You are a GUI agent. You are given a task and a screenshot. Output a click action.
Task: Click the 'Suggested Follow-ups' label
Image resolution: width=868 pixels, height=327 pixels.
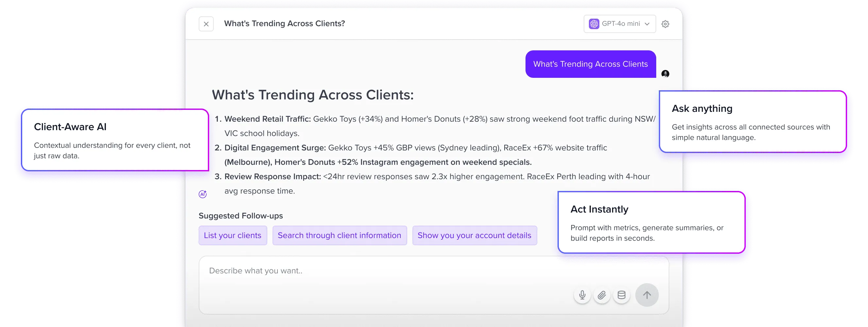[241, 216]
